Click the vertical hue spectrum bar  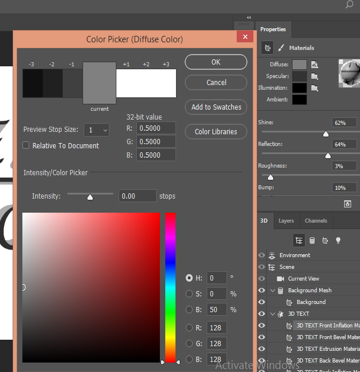(x=170, y=288)
